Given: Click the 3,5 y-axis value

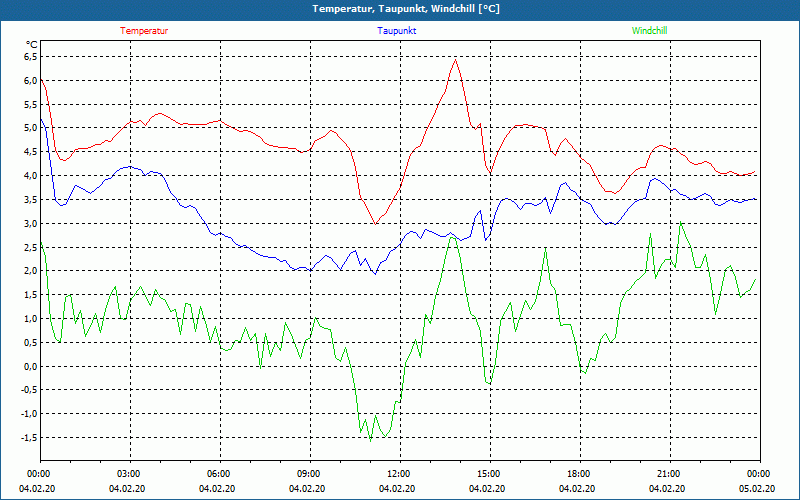Looking at the screenshot, I should coord(31,199).
